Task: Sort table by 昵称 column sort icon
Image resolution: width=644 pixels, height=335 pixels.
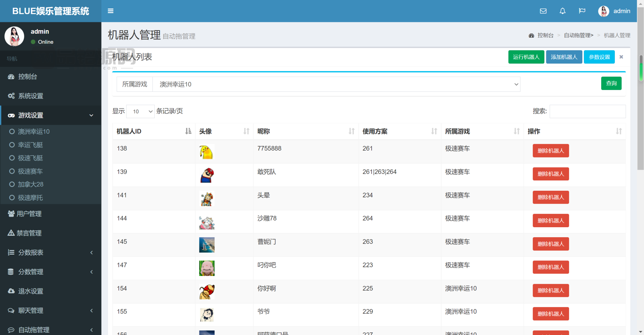Action: (x=352, y=131)
